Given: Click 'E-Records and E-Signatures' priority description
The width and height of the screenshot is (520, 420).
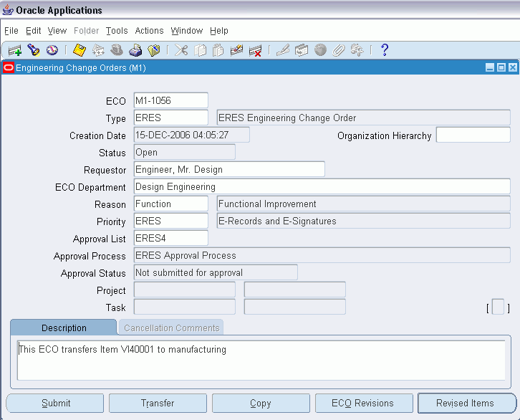Looking at the screenshot, I should tap(363, 221).
